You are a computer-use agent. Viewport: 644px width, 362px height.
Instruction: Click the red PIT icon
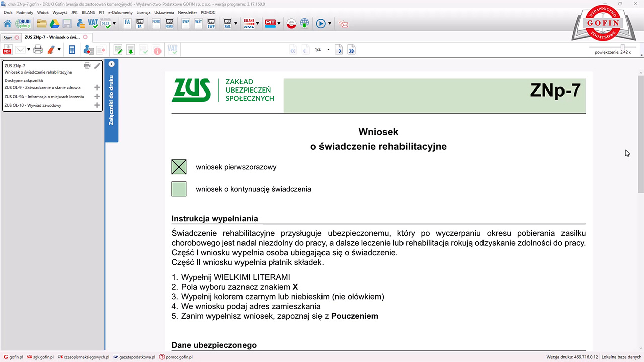[270, 23]
